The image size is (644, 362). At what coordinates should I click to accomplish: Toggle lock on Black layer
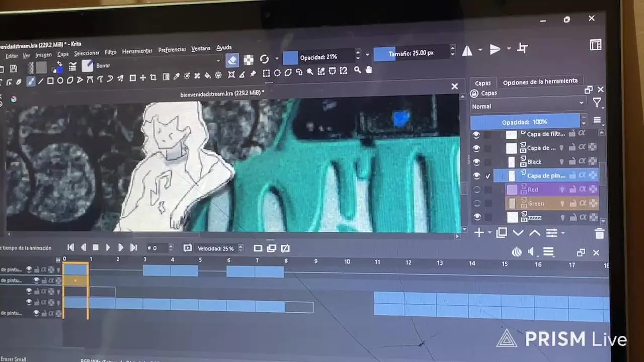pyautogui.click(x=572, y=161)
